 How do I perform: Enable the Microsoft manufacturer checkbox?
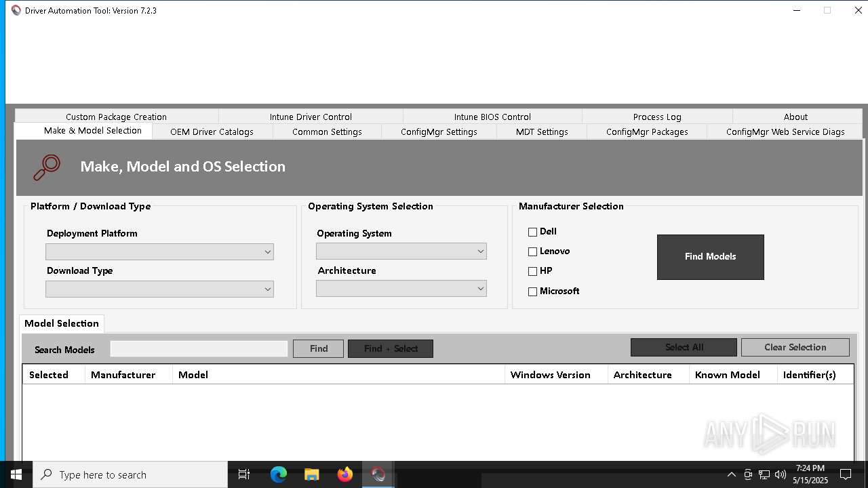click(x=532, y=291)
